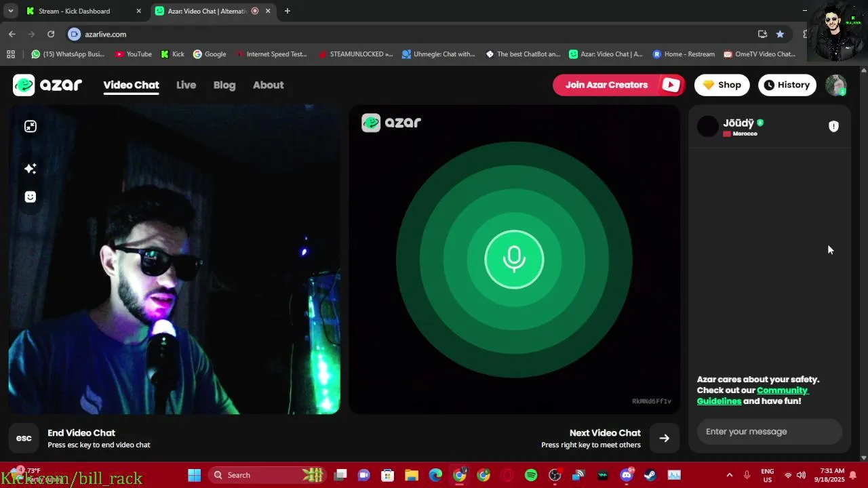This screenshot has width=868, height=488.
Task: Open the chat History
Action: tap(787, 85)
